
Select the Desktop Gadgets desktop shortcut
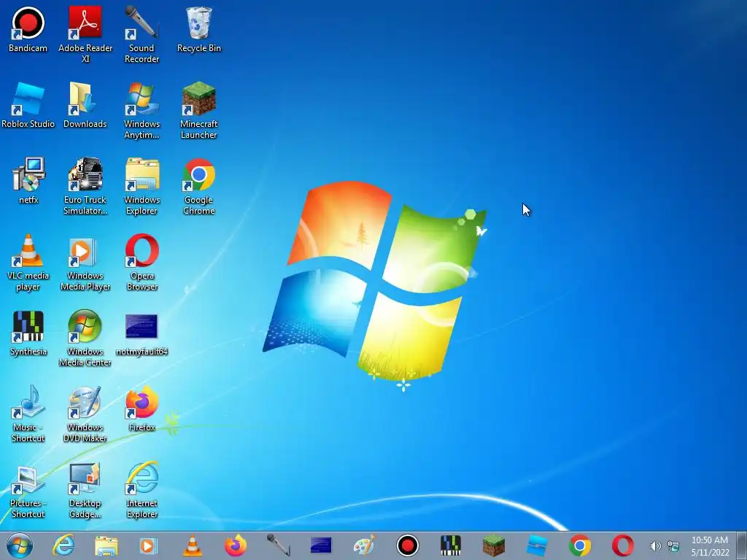click(85, 489)
